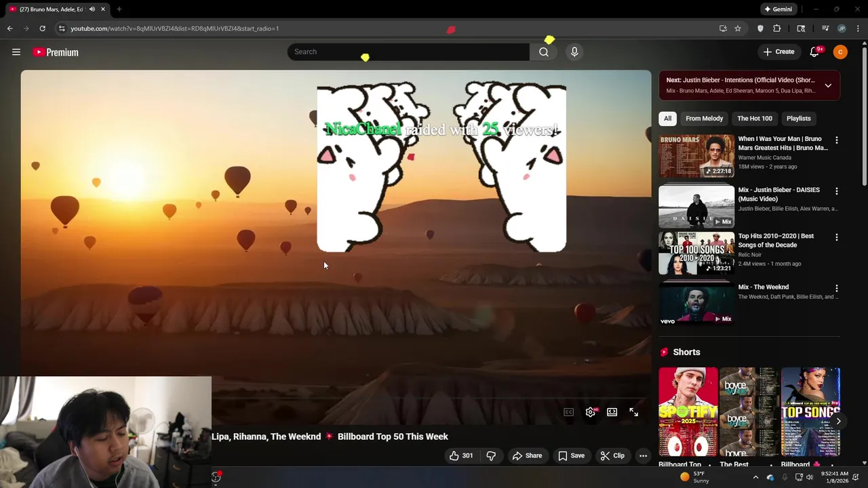This screenshot has height=488, width=868.
Task: Open options for Mix - The Weeknd
Action: point(836,288)
